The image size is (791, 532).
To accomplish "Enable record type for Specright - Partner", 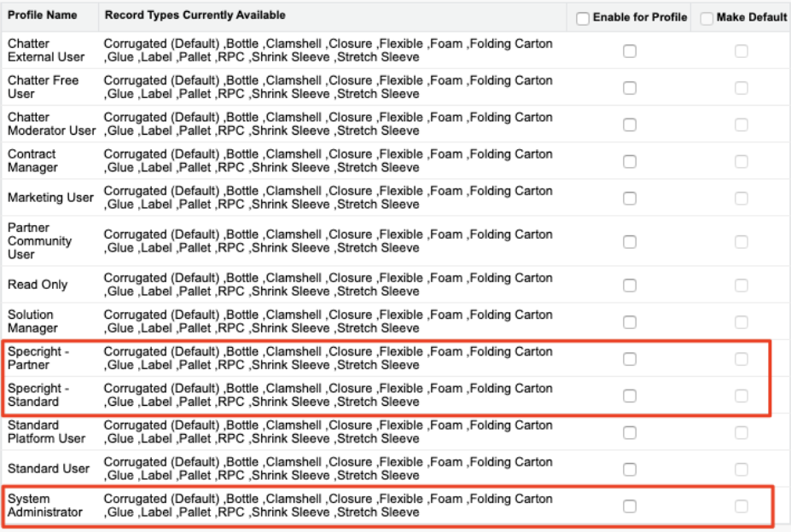I will (x=629, y=359).
